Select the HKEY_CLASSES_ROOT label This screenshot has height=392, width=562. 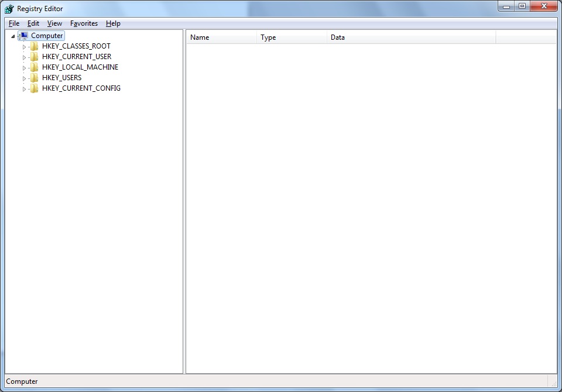pos(76,46)
